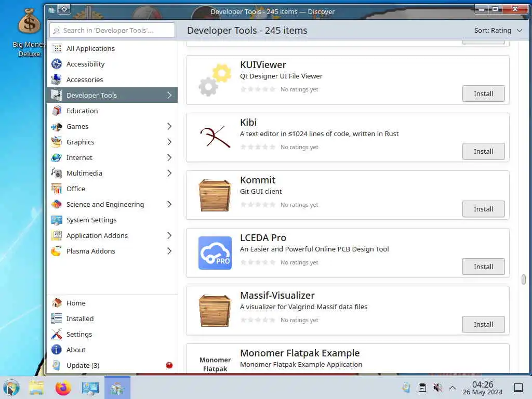The width and height of the screenshot is (532, 399).
Task: Click the Graphics category icon
Action: tap(57, 142)
